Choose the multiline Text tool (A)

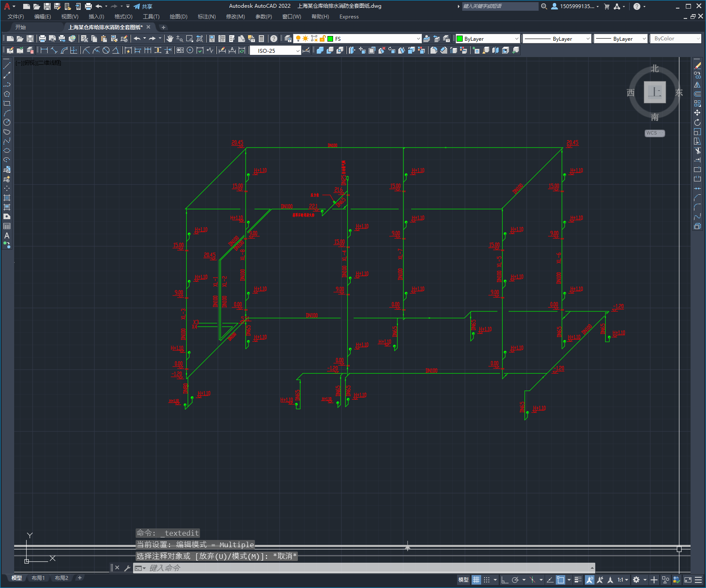coord(7,235)
